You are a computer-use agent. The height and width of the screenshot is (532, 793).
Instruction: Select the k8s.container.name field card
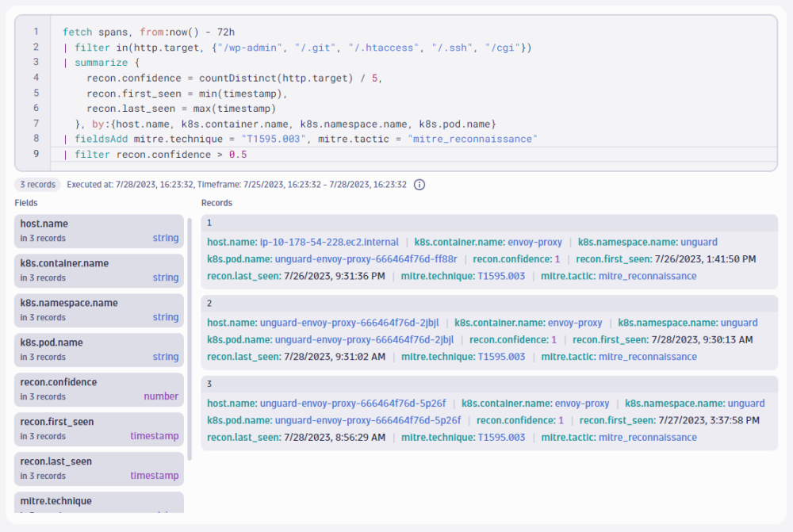tap(98, 270)
